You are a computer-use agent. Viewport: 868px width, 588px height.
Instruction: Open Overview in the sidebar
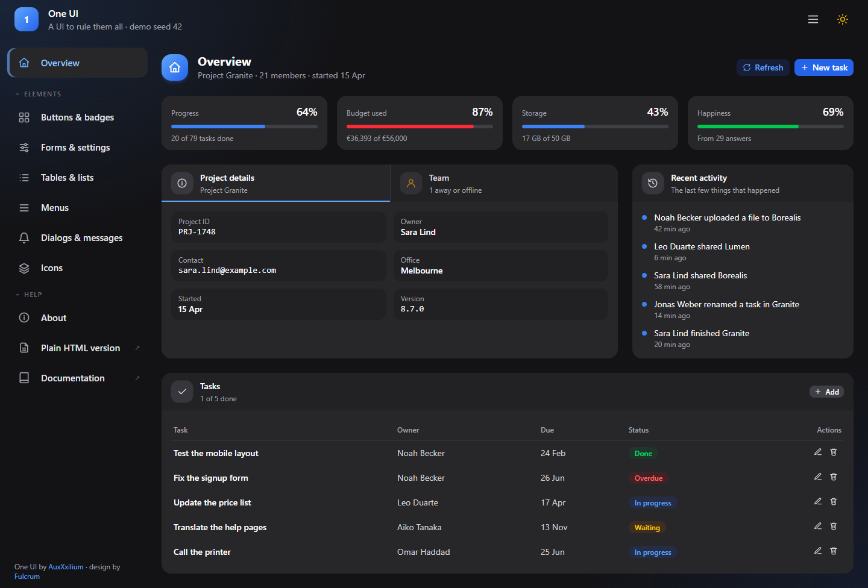pyautogui.click(x=77, y=63)
